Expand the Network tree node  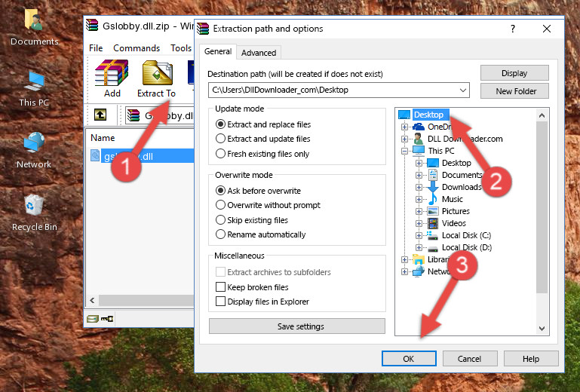[x=405, y=272]
